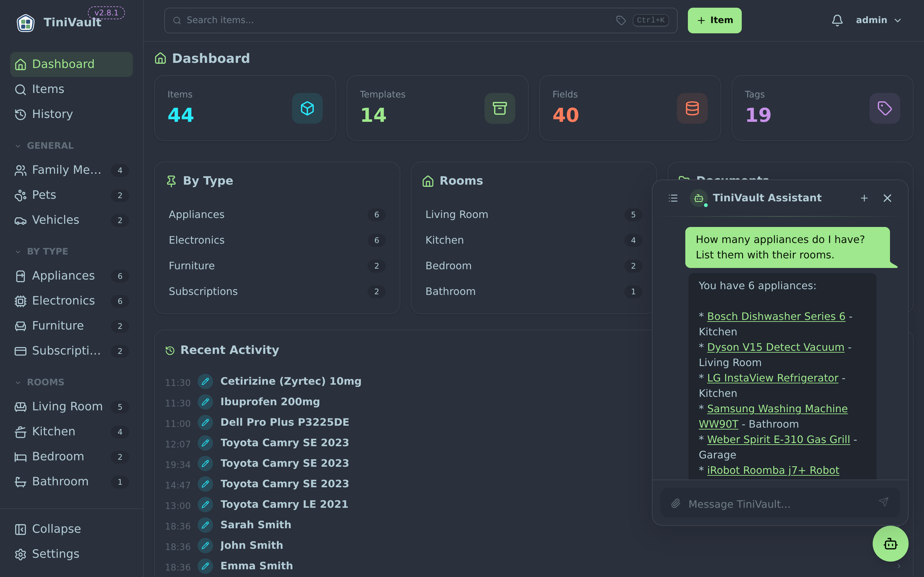Click the green + Item button
This screenshot has height=577, width=924.
(714, 21)
